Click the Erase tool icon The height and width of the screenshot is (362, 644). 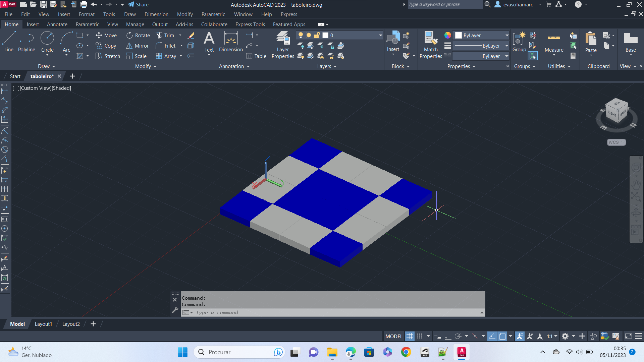tap(191, 35)
